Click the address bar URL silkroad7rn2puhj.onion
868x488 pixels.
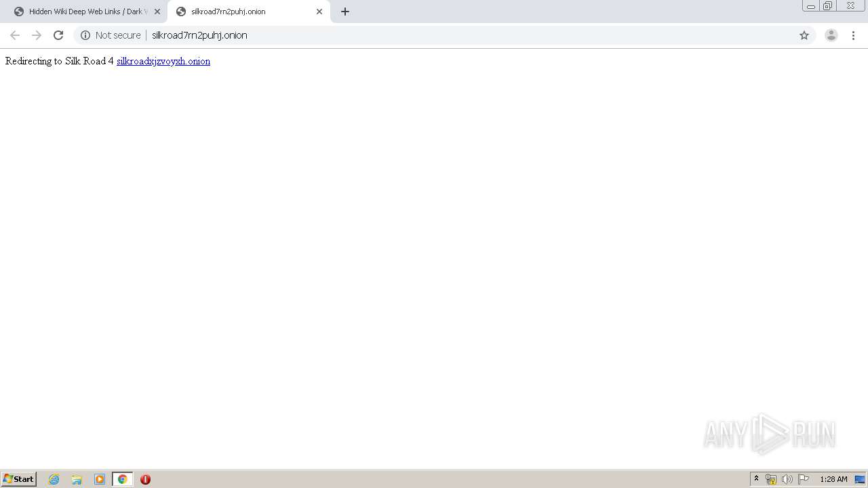coord(199,35)
